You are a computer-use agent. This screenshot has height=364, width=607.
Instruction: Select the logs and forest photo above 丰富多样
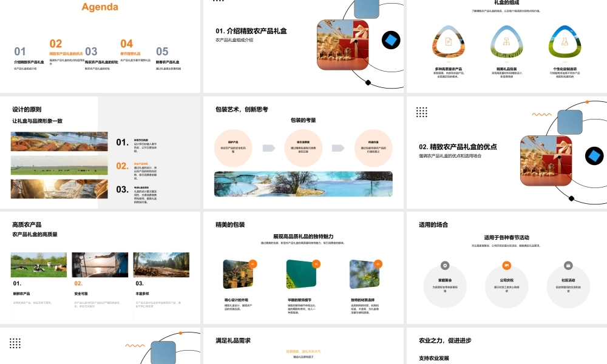click(x=161, y=265)
